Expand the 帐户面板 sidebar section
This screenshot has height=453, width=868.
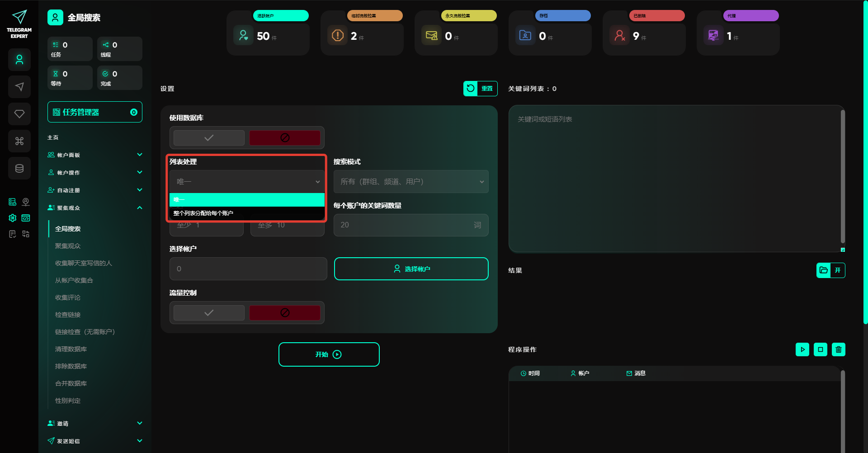[x=95, y=155]
